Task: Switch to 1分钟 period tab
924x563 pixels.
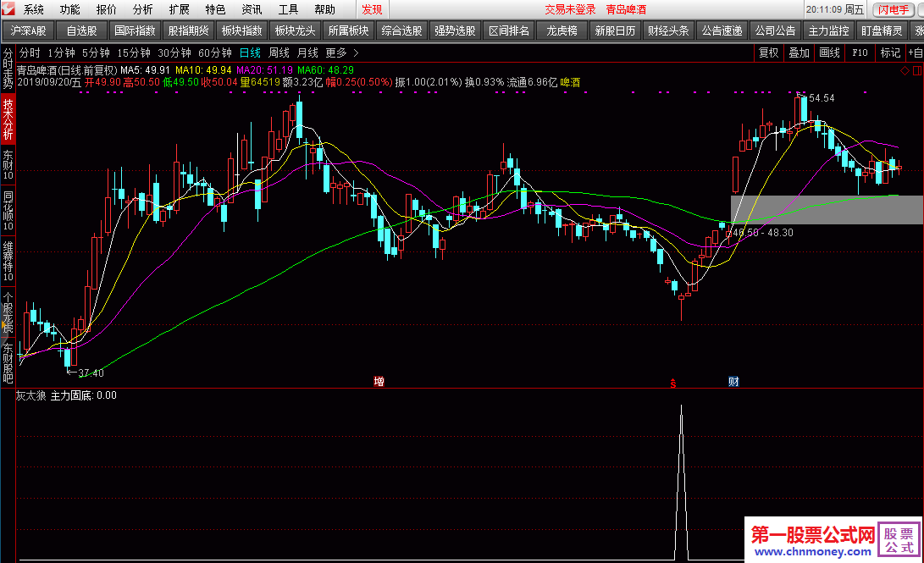Action: click(61, 53)
